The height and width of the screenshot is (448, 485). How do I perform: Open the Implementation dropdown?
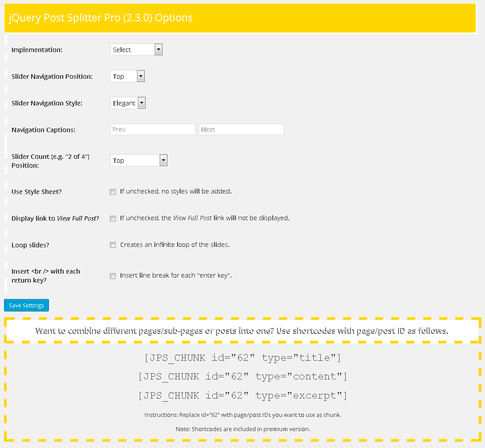click(x=136, y=49)
